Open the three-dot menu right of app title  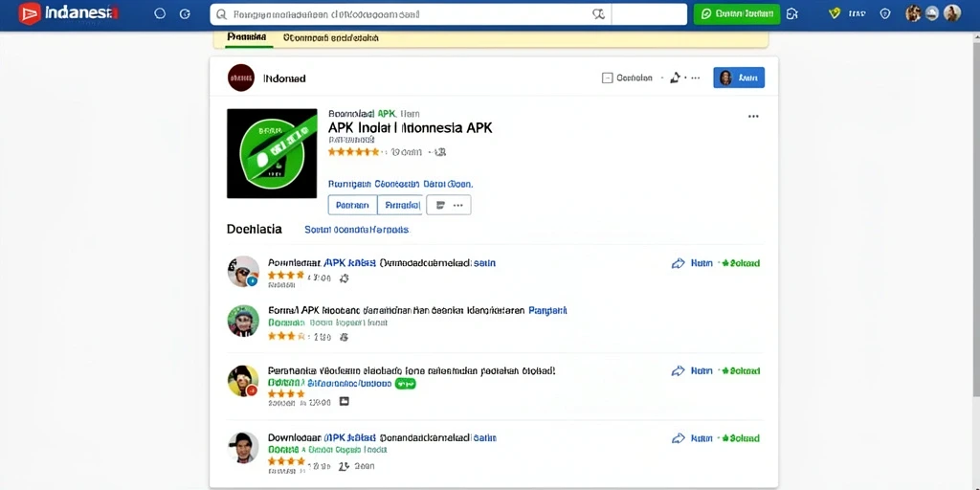754,116
